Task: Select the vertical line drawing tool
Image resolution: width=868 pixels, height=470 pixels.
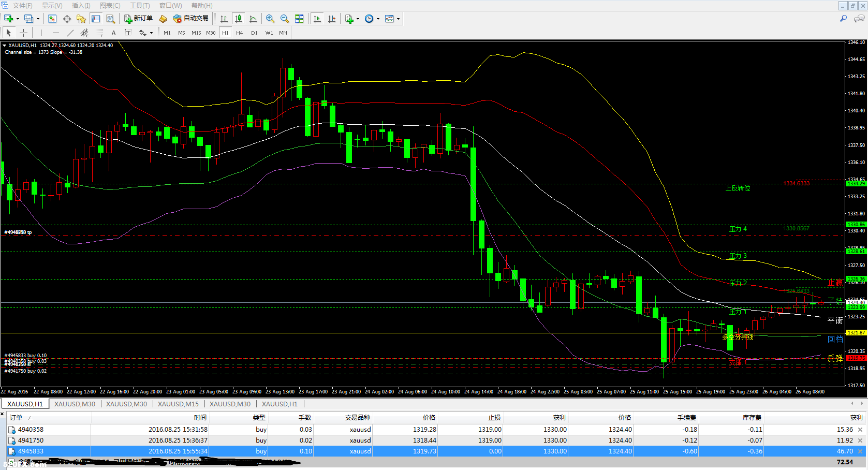Action: 41,33
